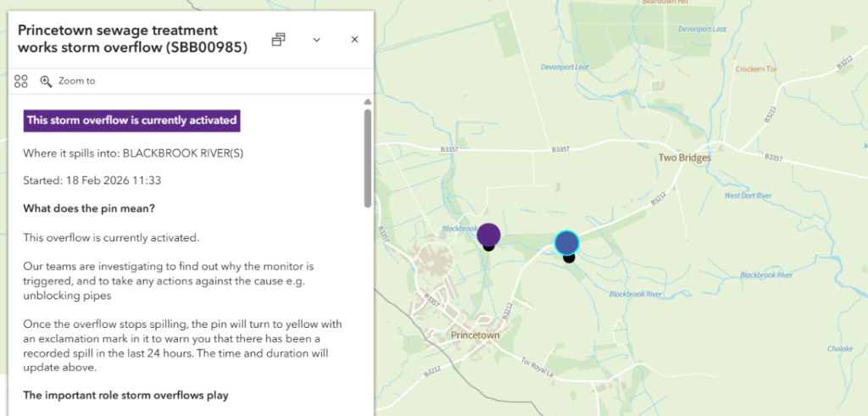The width and height of the screenshot is (868, 416).
Task: Dock the popup panel using the dock icon
Action: click(278, 40)
